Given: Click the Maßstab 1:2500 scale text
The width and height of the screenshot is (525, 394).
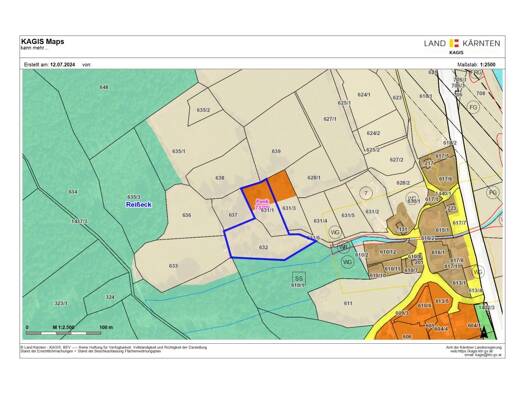Looking at the screenshot, I should (x=476, y=65).
